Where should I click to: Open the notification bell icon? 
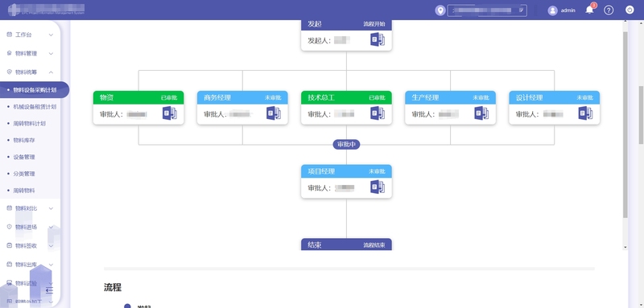[589, 10]
